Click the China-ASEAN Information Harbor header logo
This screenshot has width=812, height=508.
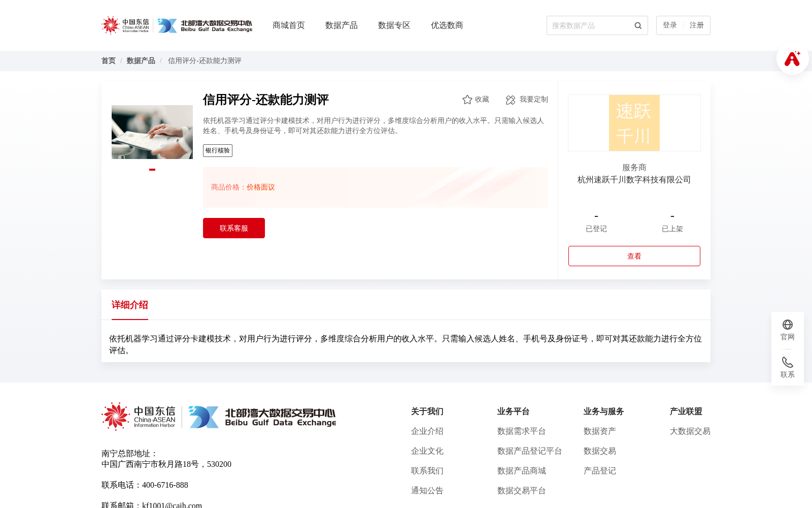(125, 25)
